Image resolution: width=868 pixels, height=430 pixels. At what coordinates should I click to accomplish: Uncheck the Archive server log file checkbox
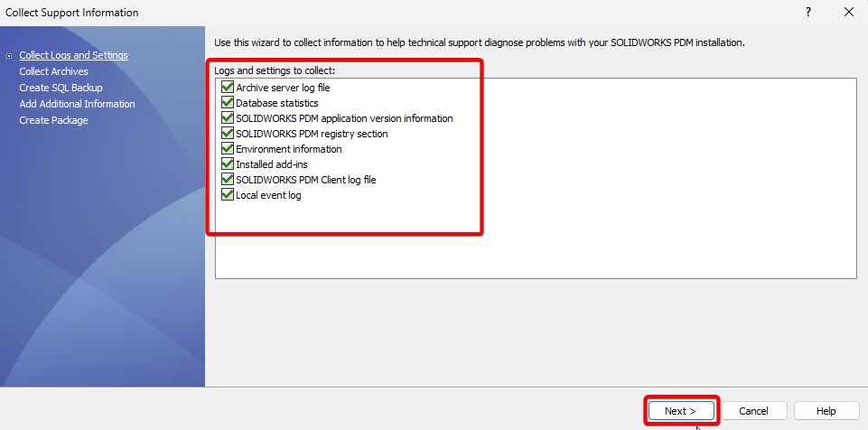coord(227,88)
